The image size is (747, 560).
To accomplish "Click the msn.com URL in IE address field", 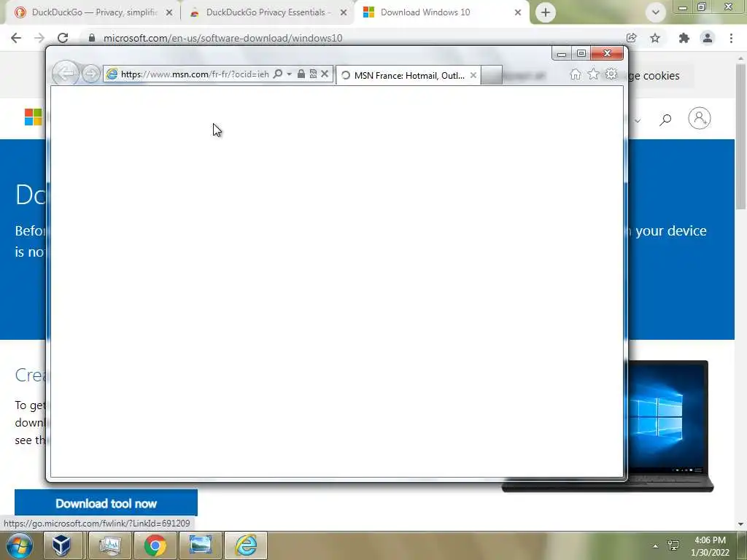I will (x=195, y=74).
